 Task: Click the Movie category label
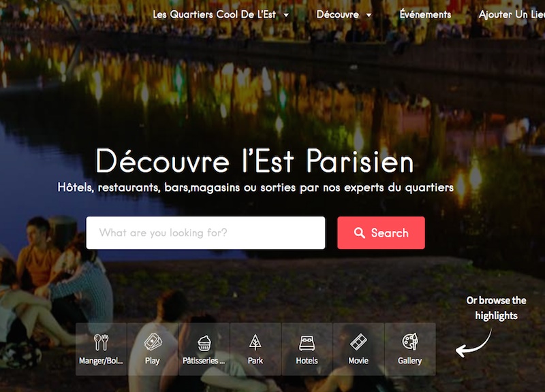(x=358, y=361)
